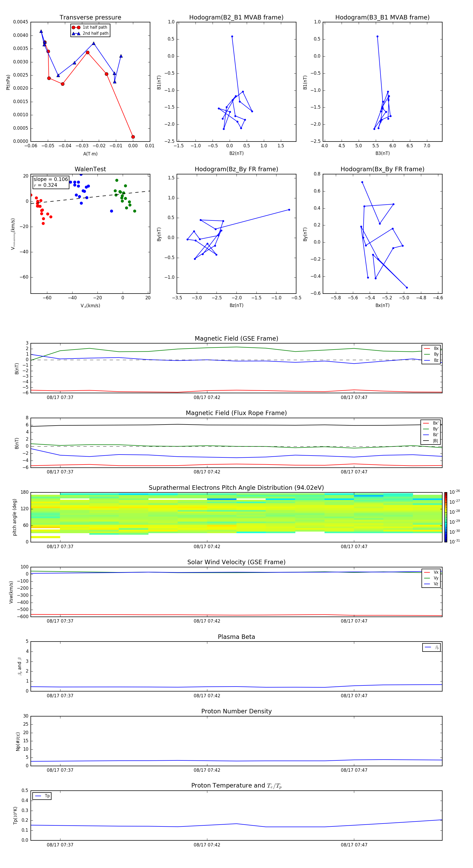Click the "Proton Temperature and Te/Tp" title
Screen dimensions: 473x868
pyautogui.click(x=236, y=786)
